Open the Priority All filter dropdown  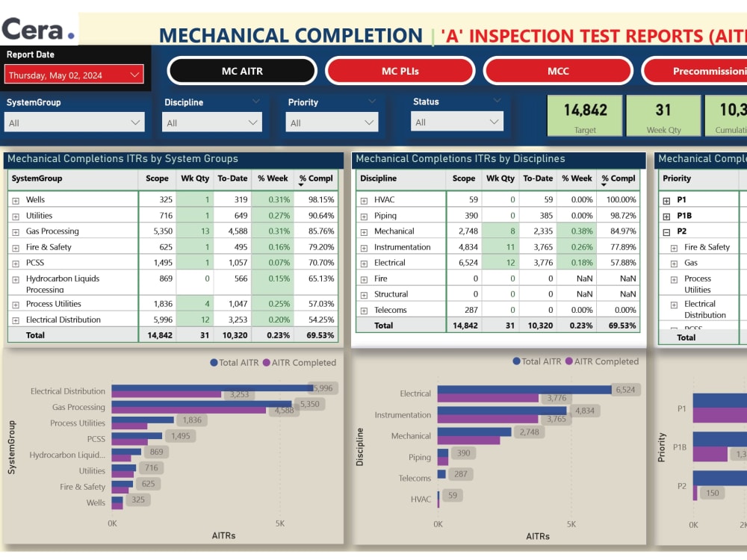(332, 122)
